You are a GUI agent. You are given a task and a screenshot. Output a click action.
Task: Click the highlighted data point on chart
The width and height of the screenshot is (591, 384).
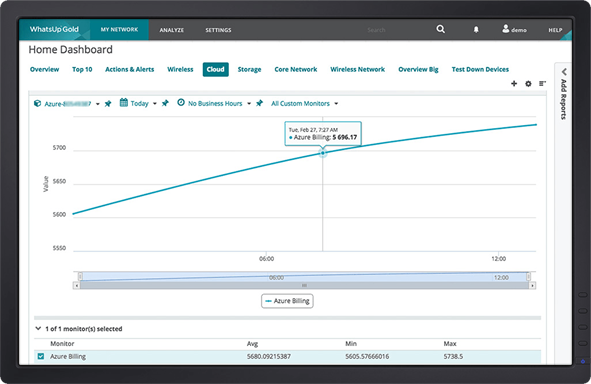[323, 153]
